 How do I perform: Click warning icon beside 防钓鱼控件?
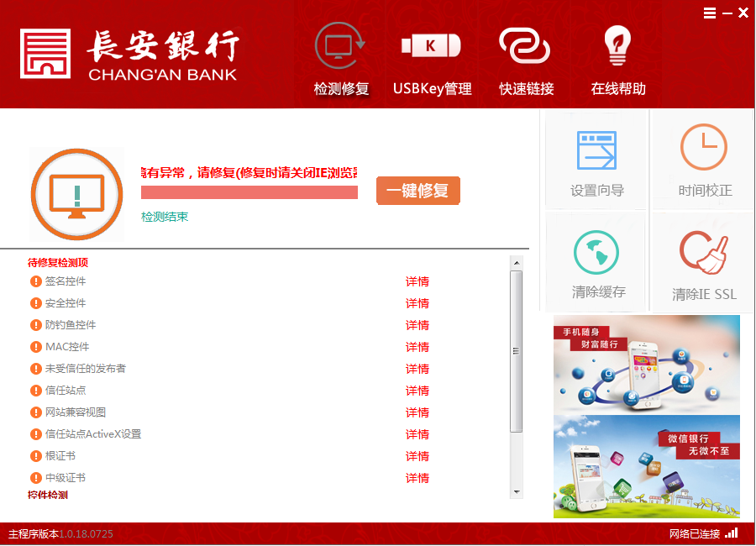coord(35,325)
